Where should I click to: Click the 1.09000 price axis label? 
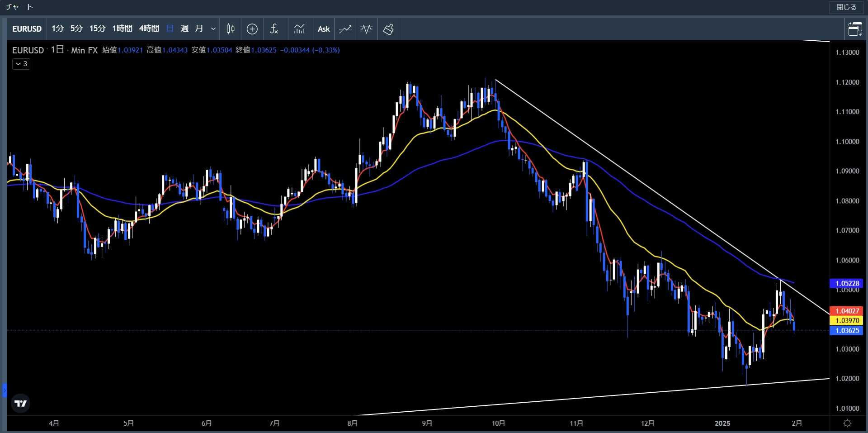pyautogui.click(x=847, y=171)
